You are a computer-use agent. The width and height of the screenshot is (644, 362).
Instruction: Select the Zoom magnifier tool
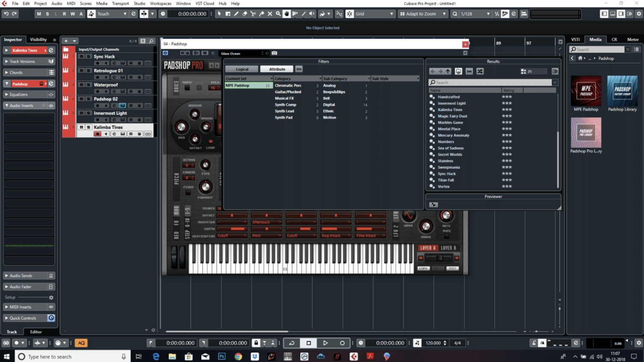278,14
